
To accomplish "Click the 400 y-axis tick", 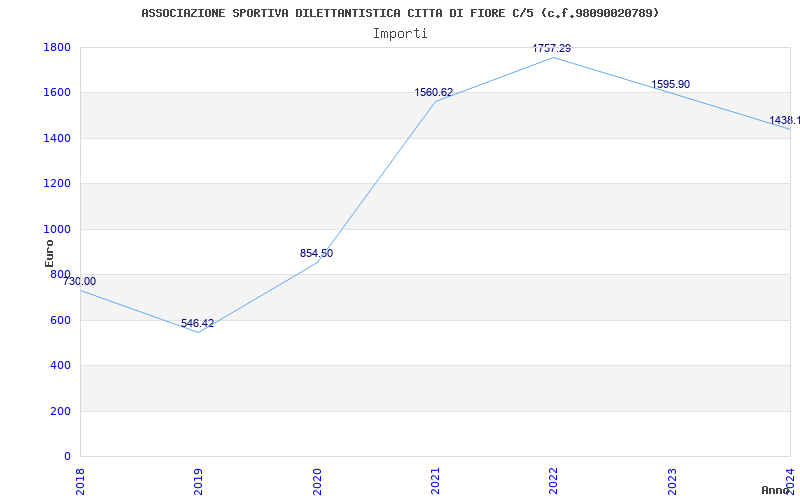I will 60,366.
